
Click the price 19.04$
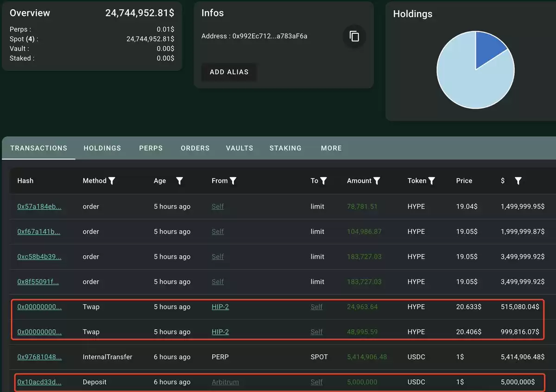467,206
